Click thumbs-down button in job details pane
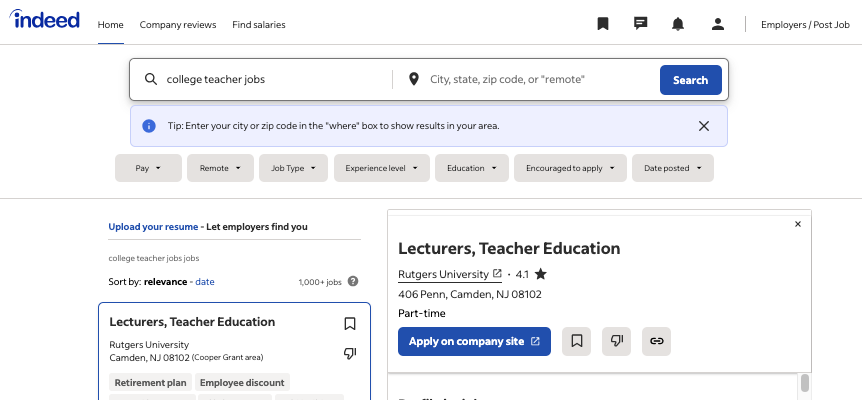 pyautogui.click(x=616, y=341)
